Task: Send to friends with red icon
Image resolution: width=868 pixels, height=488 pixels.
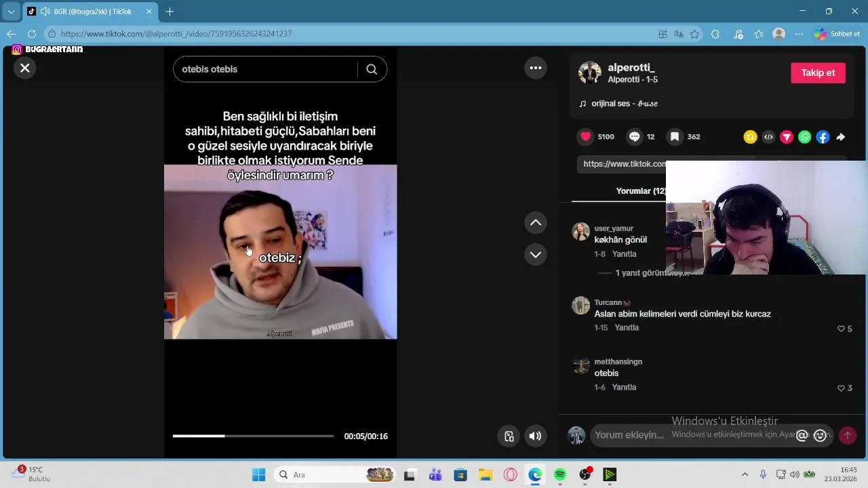Action: (787, 137)
